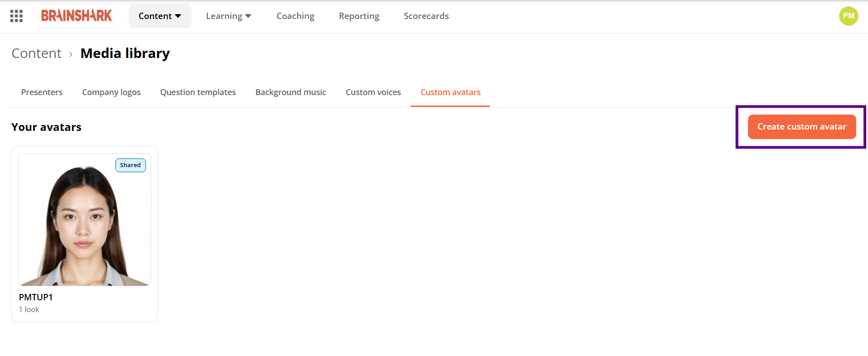This screenshot has height=356, width=868.
Task: Click the Create custom avatar button
Action: (802, 127)
